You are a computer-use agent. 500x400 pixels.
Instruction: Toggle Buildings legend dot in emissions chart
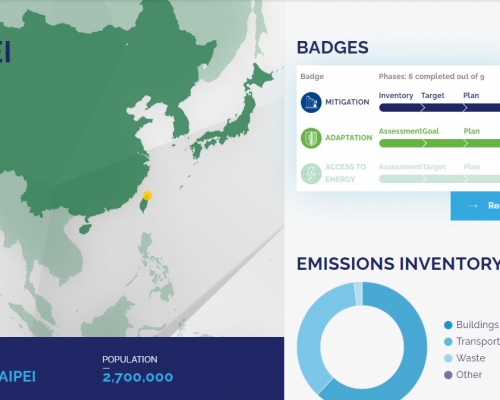(x=448, y=325)
